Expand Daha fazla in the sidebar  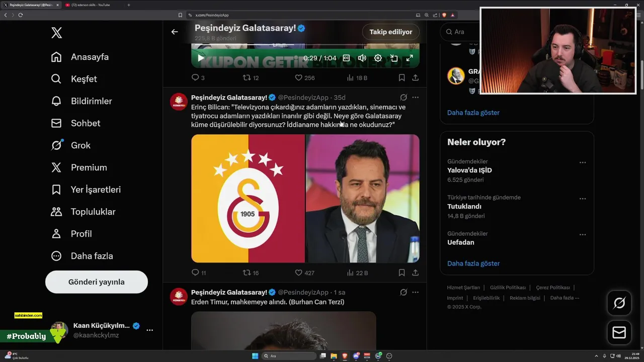[x=82, y=256]
